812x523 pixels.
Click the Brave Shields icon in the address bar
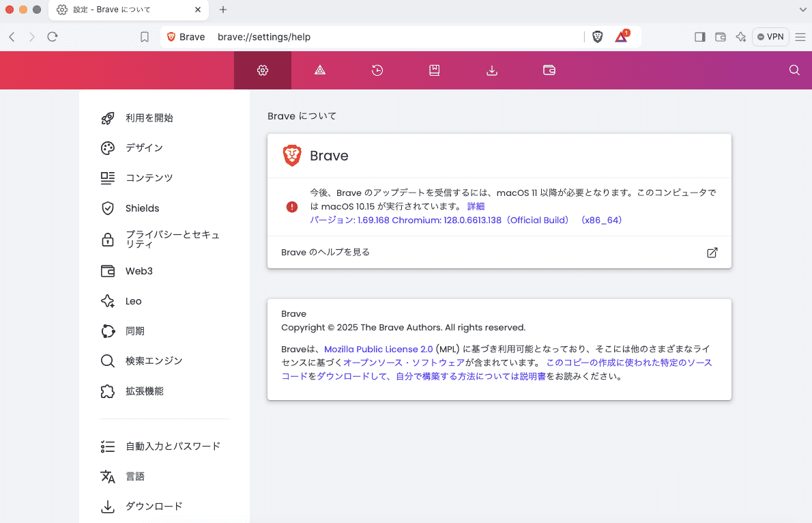pos(597,36)
